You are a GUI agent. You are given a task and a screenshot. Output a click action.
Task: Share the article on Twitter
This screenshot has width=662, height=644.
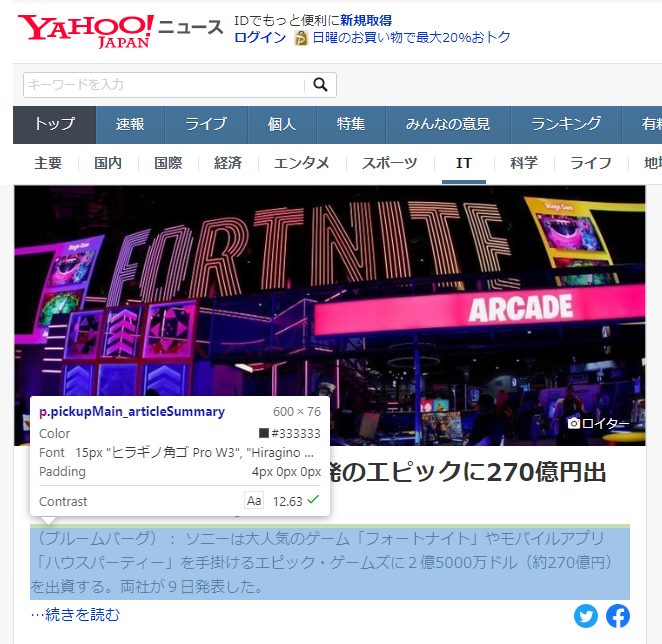click(586, 616)
